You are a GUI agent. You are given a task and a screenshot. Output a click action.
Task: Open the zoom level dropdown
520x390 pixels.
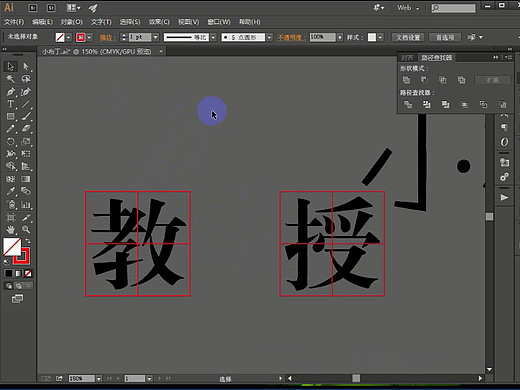click(99, 379)
